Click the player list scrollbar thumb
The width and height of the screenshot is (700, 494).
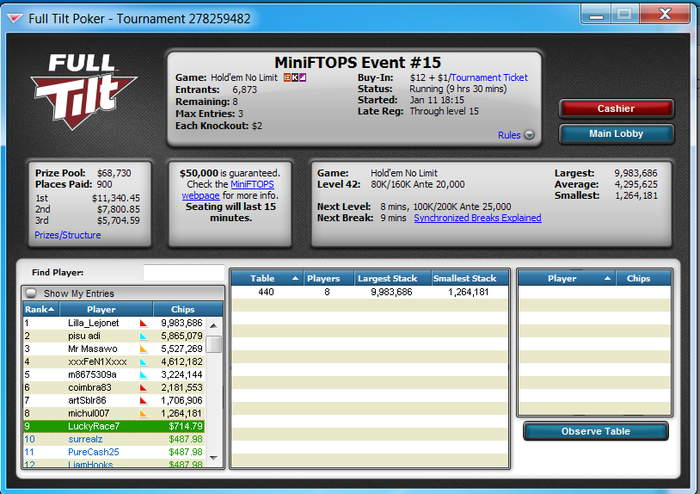[215, 344]
